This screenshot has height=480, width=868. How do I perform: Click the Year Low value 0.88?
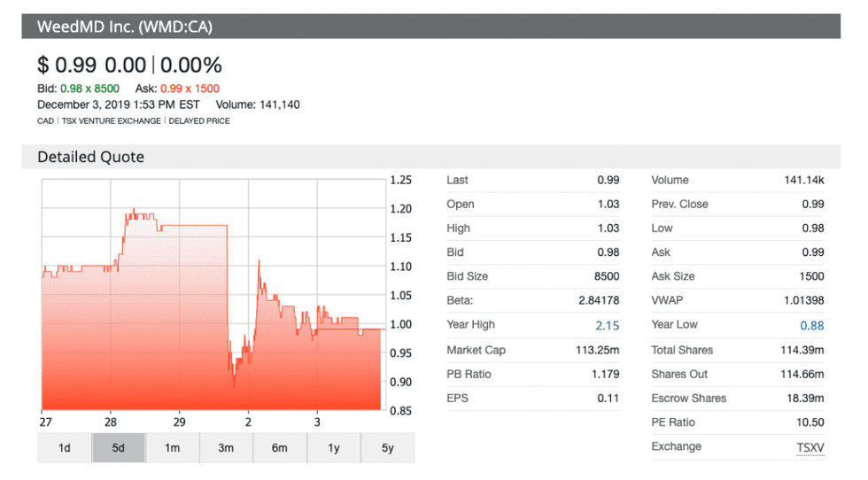(811, 325)
